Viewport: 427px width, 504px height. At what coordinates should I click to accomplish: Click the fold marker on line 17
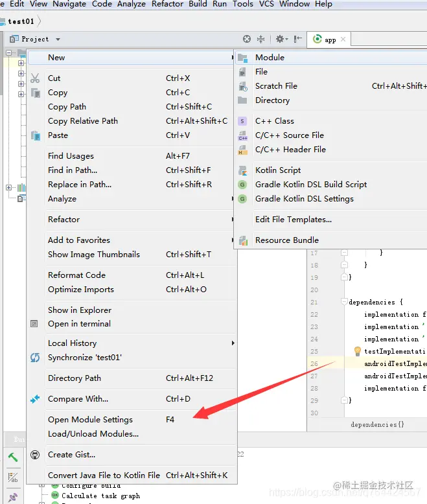pos(344,253)
